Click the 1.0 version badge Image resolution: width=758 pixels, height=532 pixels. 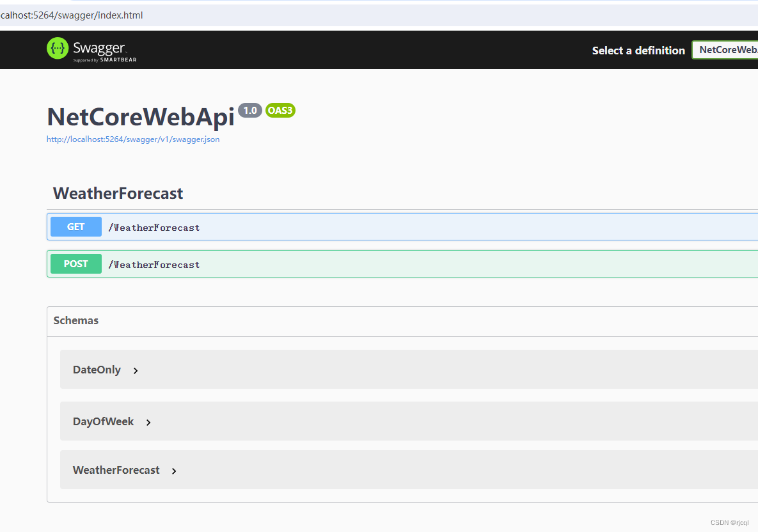pyautogui.click(x=249, y=110)
